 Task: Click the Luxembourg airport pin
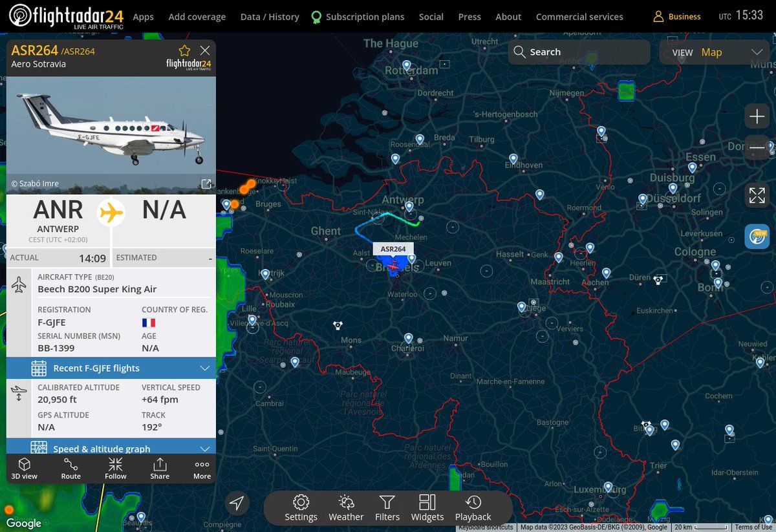(x=609, y=487)
